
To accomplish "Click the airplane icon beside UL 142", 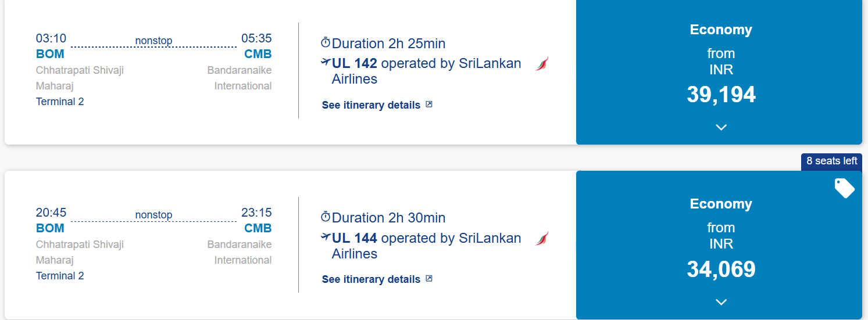I will coord(326,63).
